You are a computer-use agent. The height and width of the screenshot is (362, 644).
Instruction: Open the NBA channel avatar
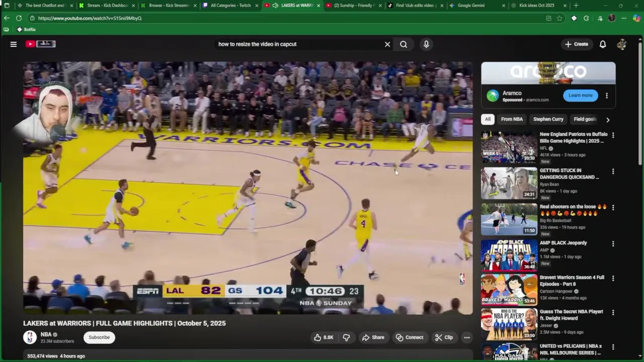[x=30, y=337]
